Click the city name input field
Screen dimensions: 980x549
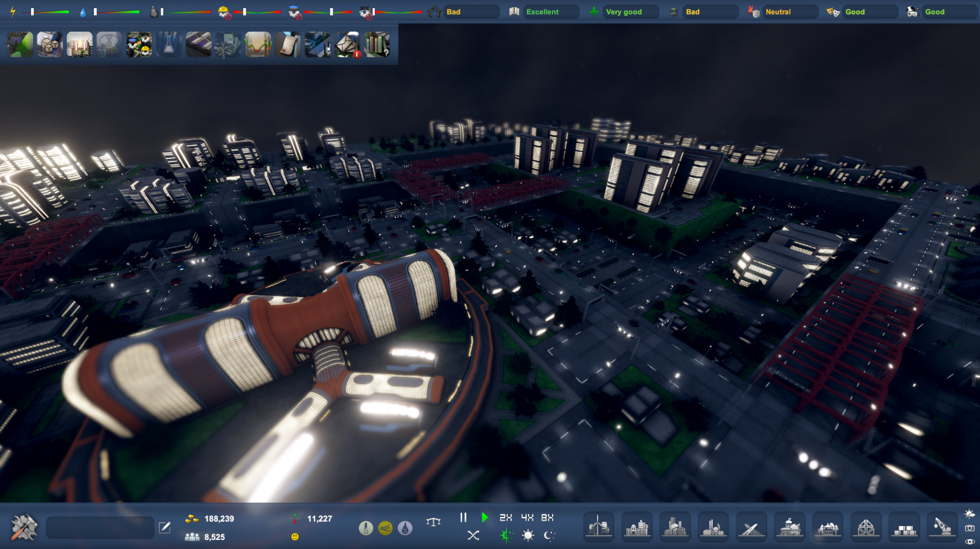coord(100,528)
